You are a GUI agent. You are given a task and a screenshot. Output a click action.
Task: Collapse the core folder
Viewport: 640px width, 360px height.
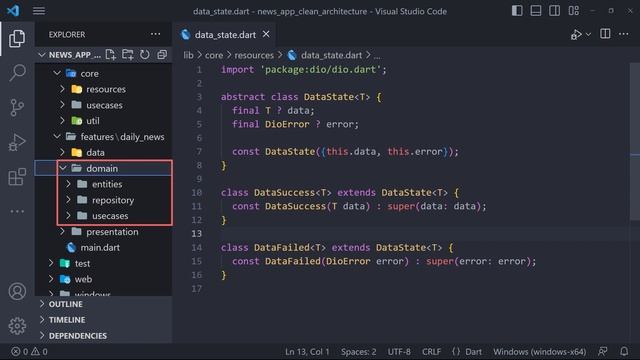(57, 73)
